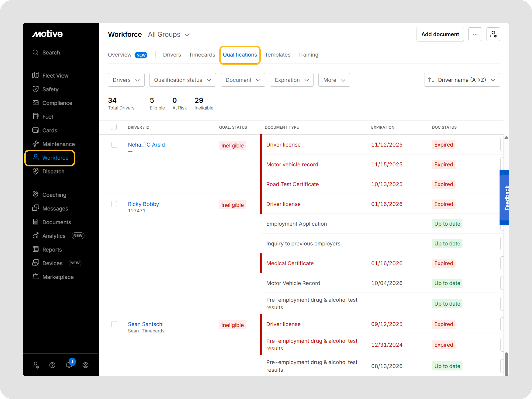Click the blue Feedback side tab
The width and height of the screenshot is (532, 399).
pos(505,198)
